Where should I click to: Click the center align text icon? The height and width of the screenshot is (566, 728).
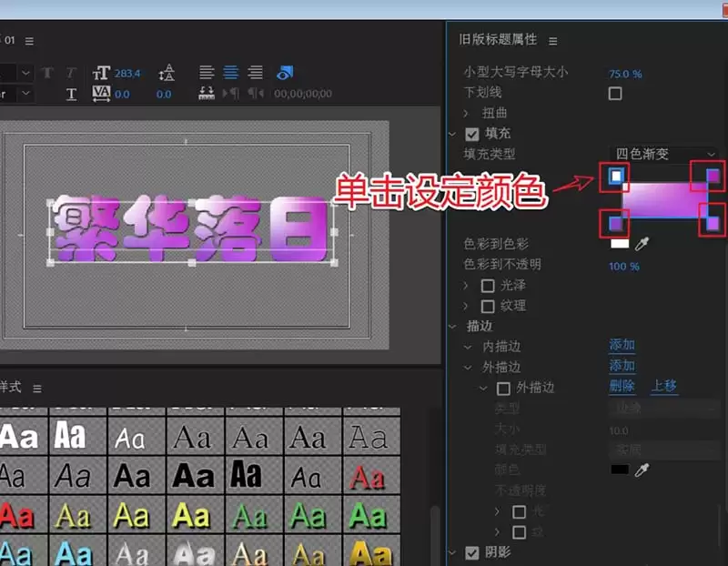[231, 73]
